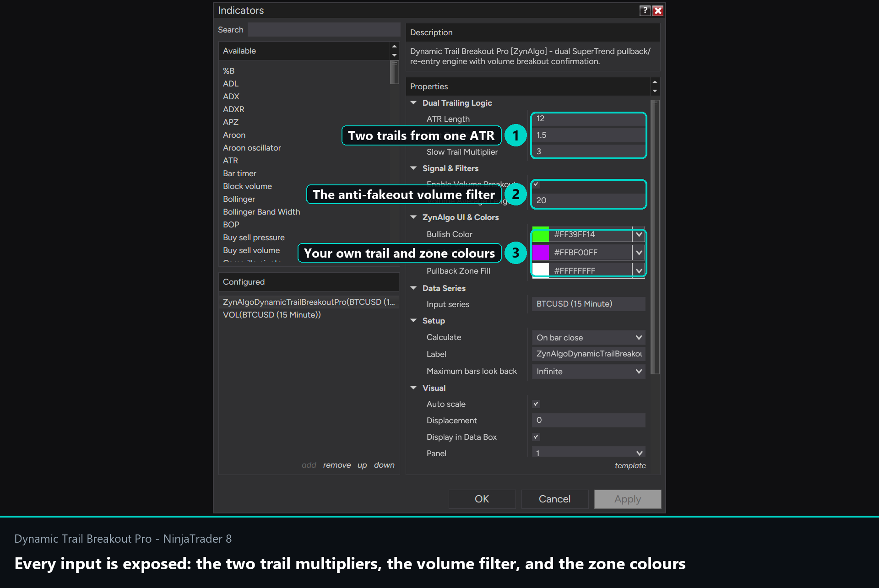Collapse ZynAlgo UI & Colors section
879x588 pixels.
tap(413, 217)
